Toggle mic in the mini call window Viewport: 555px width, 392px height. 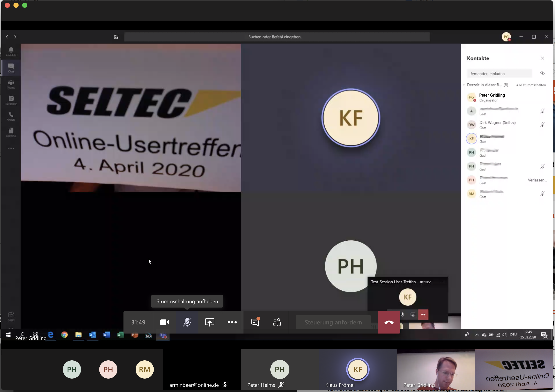[x=402, y=314]
